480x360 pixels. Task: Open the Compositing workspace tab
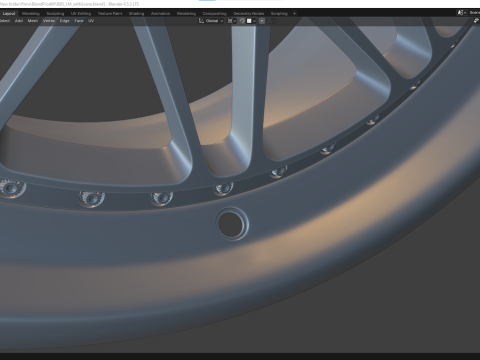pyautogui.click(x=215, y=14)
